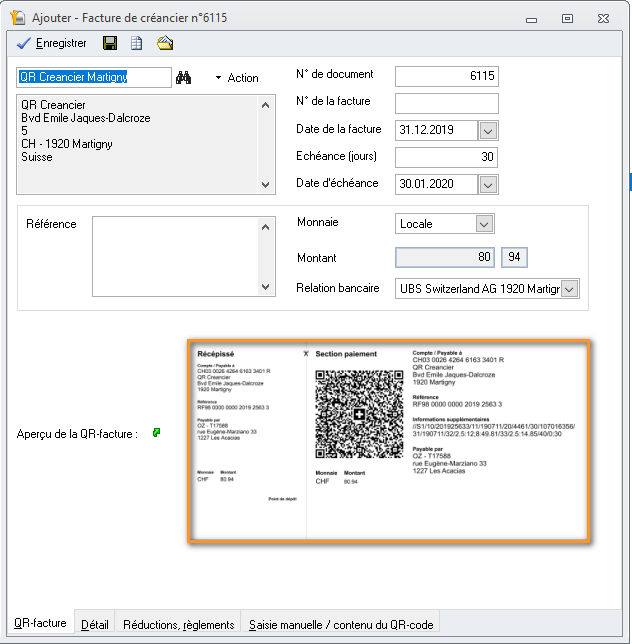Click the N° de document field
This screenshot has height=644, width=632.
click(x=446, y=76)
